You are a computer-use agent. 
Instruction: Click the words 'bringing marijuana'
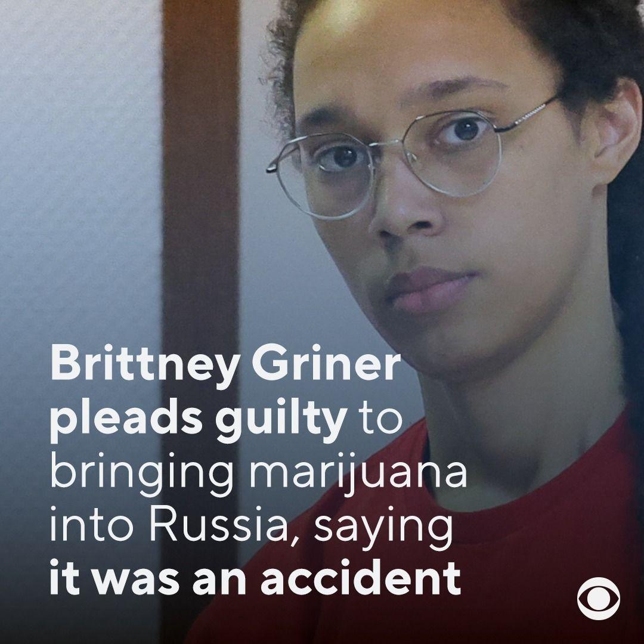(258, 474)
